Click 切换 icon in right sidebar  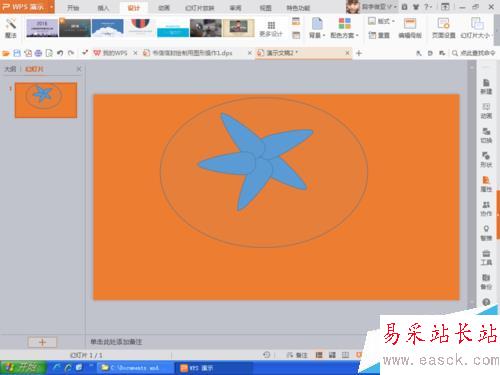pyautogui.click(x=486, y=135)
